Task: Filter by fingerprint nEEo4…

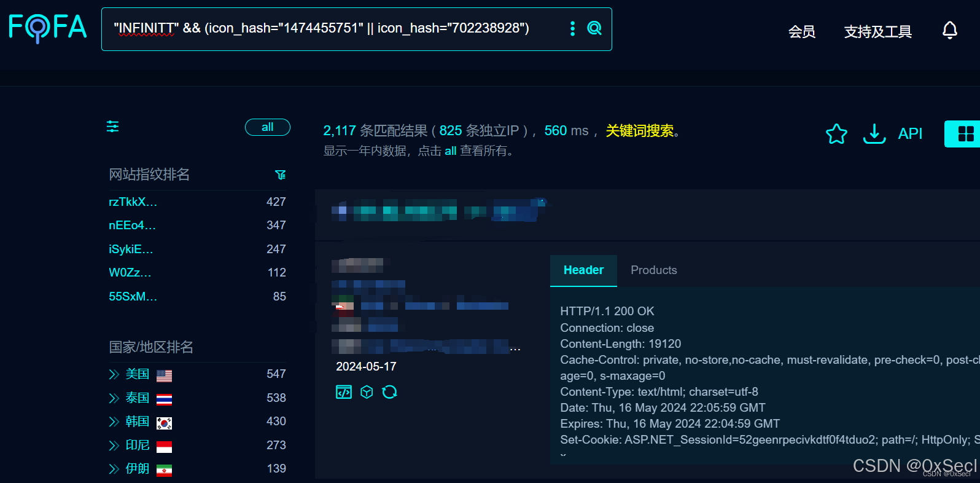Action: point(133,226)
